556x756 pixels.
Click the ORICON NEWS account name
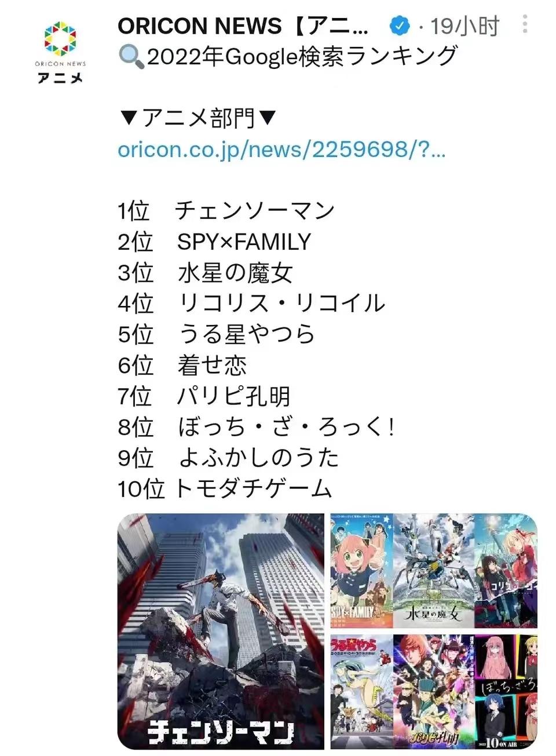[243, 26]
